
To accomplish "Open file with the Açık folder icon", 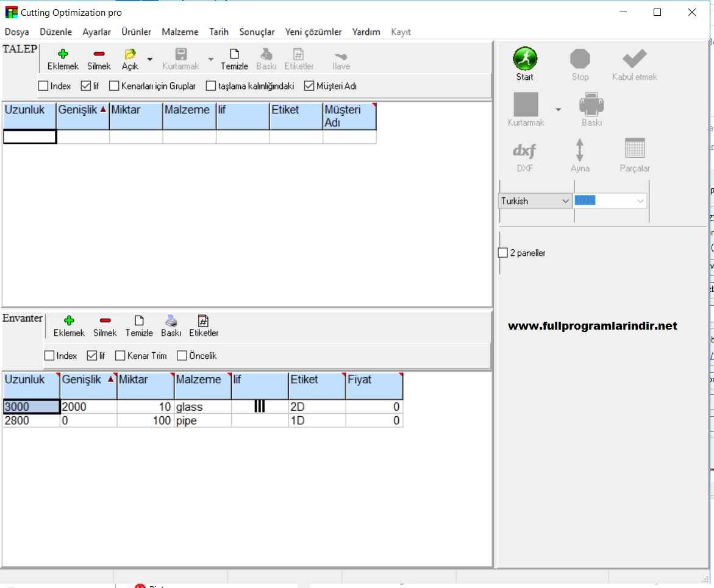I will (130, 55).
